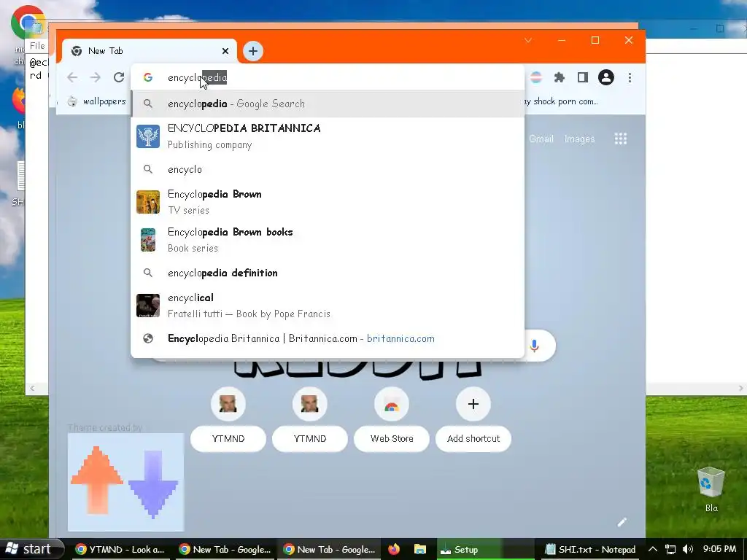
Task: Open the first YTMND shortcut
Action: (x=228, y=404)
